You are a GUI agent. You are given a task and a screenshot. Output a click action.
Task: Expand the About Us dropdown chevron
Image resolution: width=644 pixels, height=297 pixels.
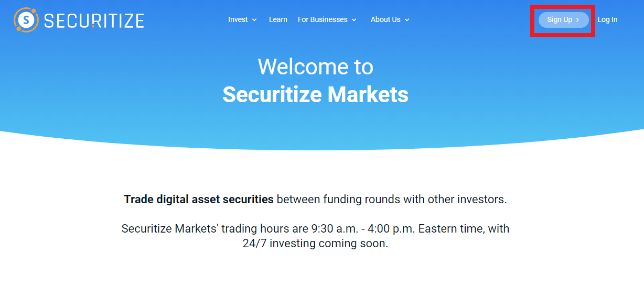[407, 20]
